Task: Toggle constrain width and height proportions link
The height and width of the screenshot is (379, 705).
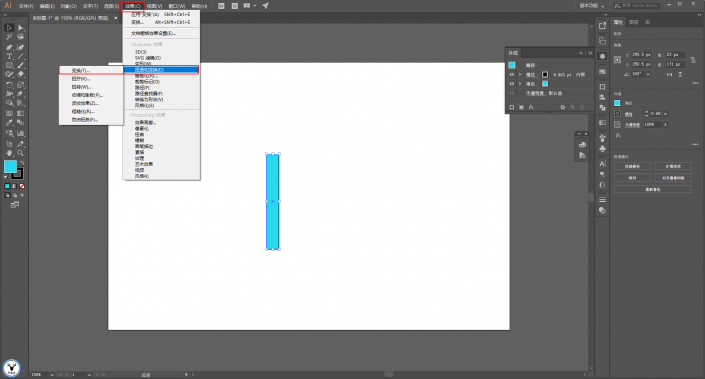Action: pyautogui.click(x=693, y=59)
